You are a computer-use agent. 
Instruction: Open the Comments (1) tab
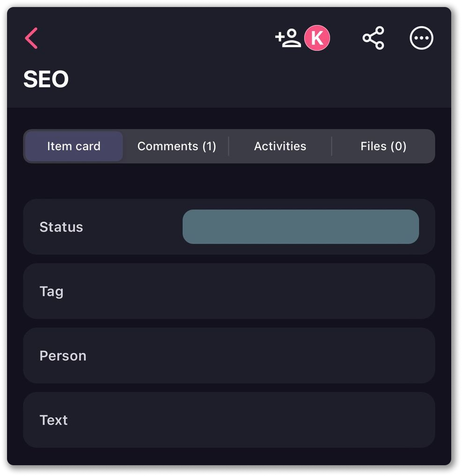177,146
